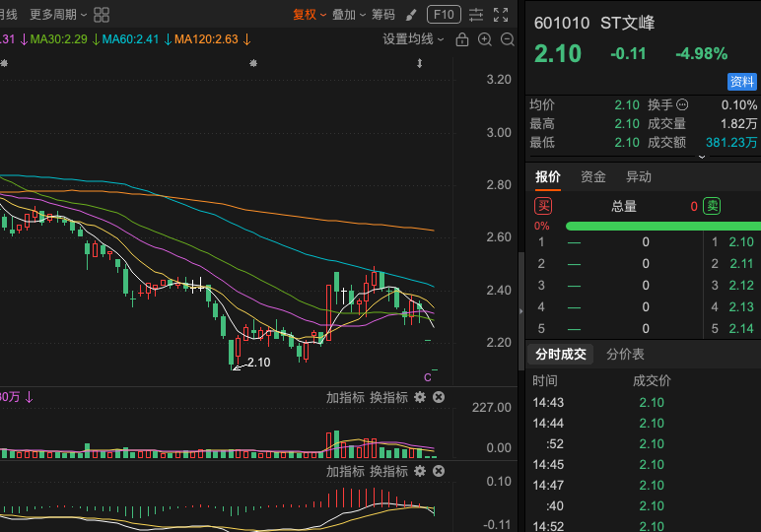Click the 2.10 low price annotation on chart

(x=258, y=363)
